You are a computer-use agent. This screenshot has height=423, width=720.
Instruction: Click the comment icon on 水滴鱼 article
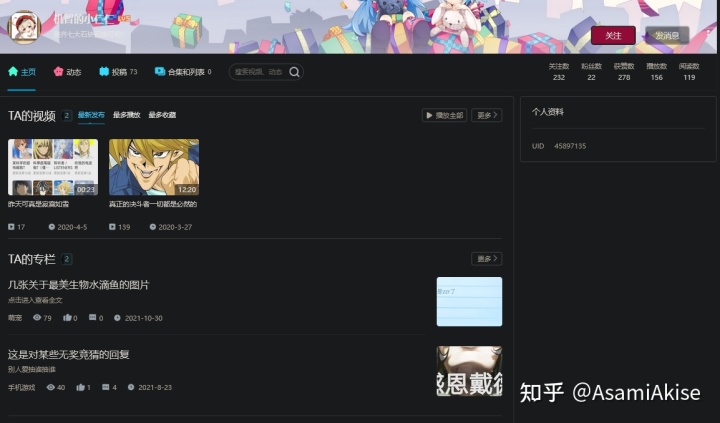click(92, 317)
